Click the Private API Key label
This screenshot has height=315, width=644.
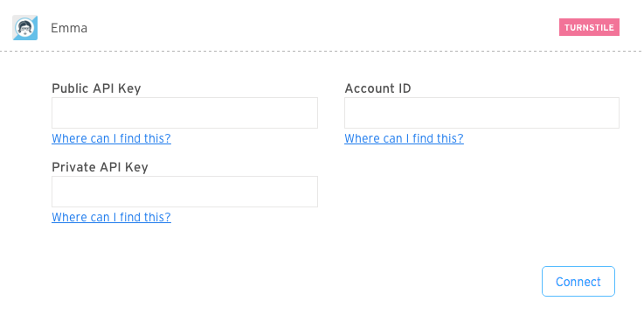tap(100, 167)
